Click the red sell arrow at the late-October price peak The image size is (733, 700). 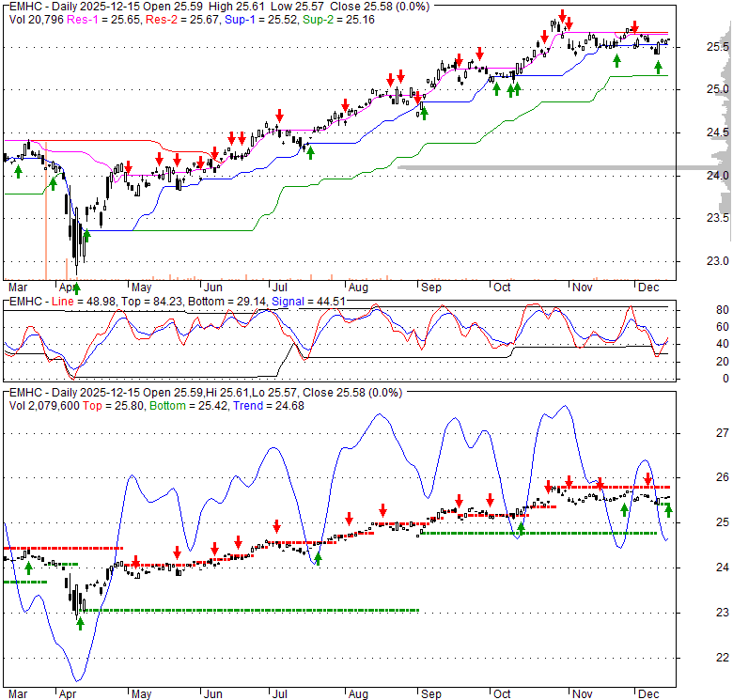[x=562, y=16]
